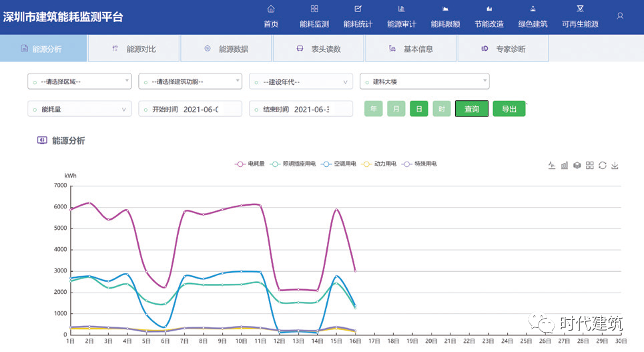Expand the 请选择区域 dropdown
This screenshot has height=352, width=644.
coord(79,81)
